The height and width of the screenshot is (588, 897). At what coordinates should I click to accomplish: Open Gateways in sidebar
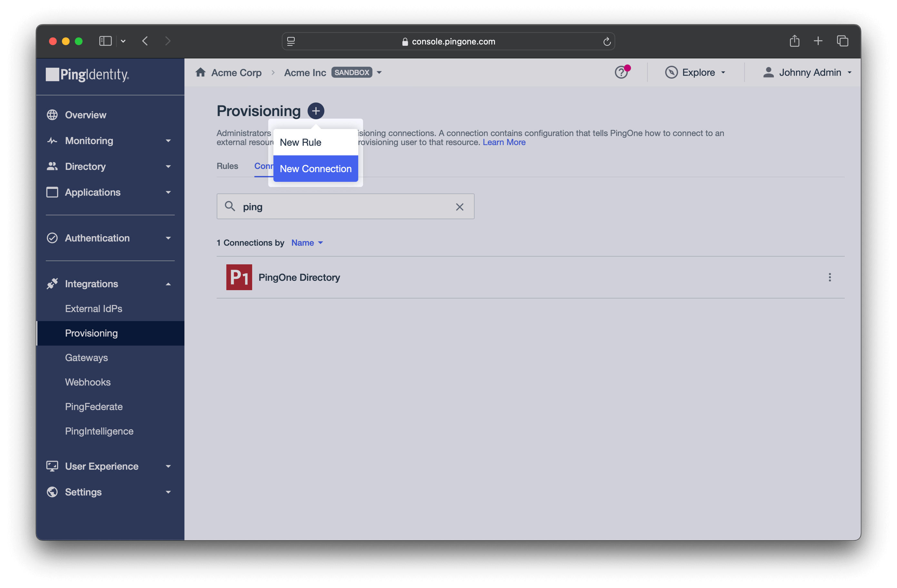[86, 357]
